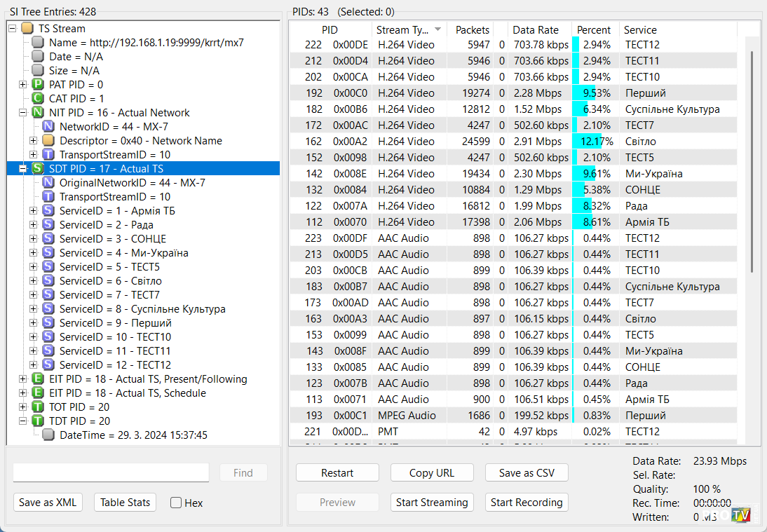
Task: Sort by the Data Rate column header
Action: 536,30
